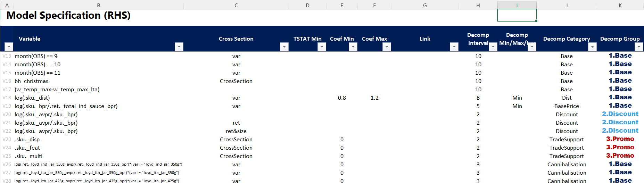The height and width of the screenshot is (183, 644).
Task: Open the Variable column filter dropdown
Action: 179,47
